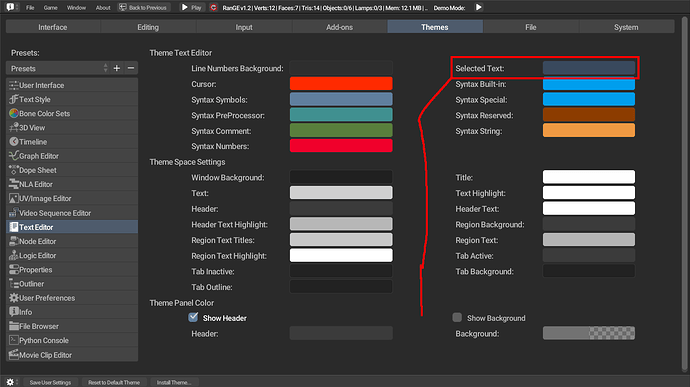Click the Info editor icon
Screen dimensions: 690x387
(14, 312)
